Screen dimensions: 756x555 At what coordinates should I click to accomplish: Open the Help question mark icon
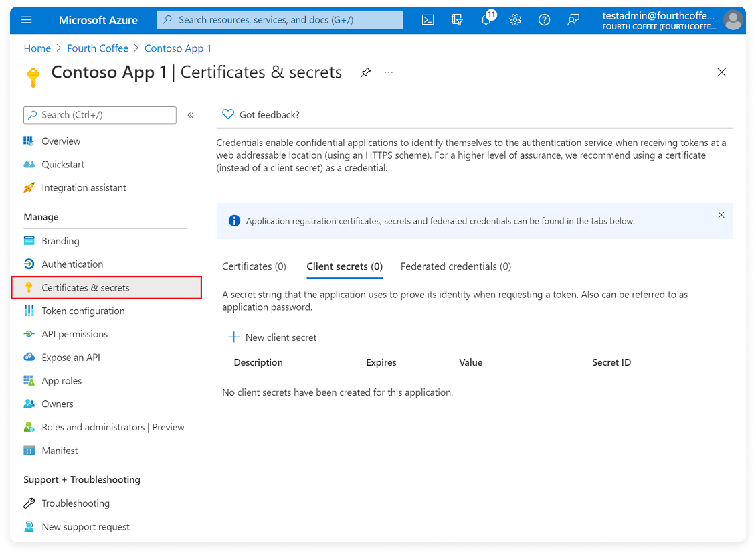pos(544,20)
